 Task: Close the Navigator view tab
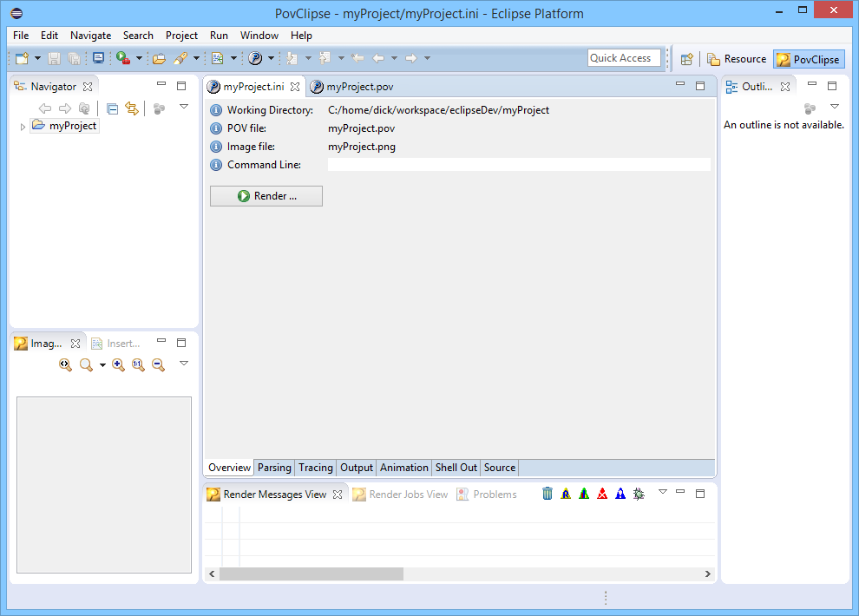(88, 87)
